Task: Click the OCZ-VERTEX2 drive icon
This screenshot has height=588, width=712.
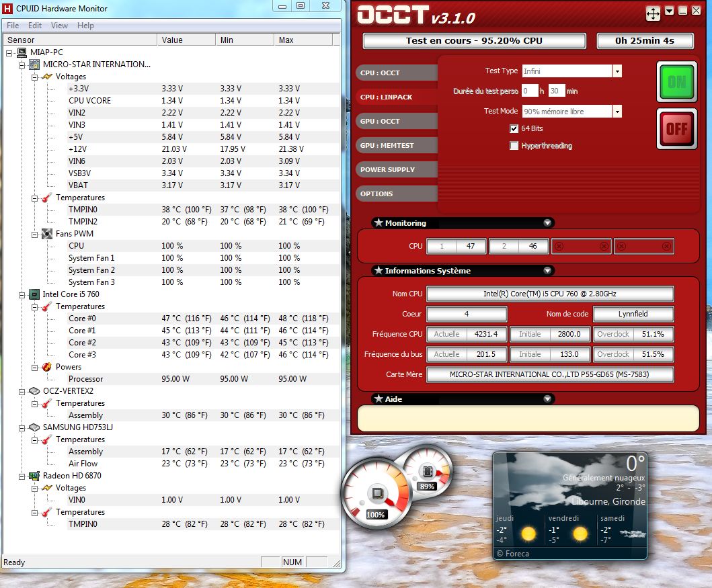Action: 34,391
